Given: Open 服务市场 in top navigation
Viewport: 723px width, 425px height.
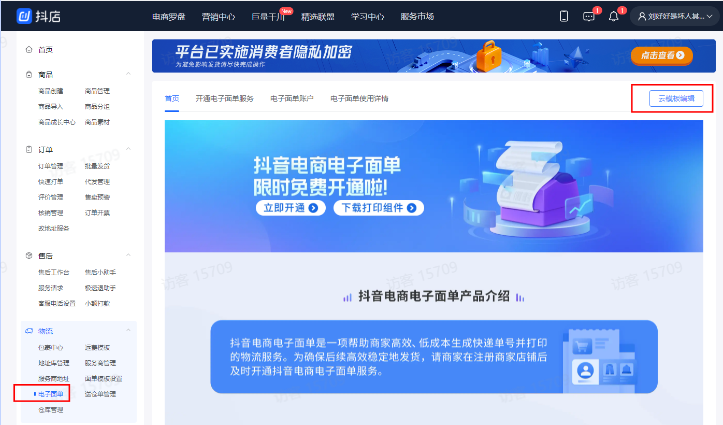Looking at the screenshot, I should tap(417, 17).
